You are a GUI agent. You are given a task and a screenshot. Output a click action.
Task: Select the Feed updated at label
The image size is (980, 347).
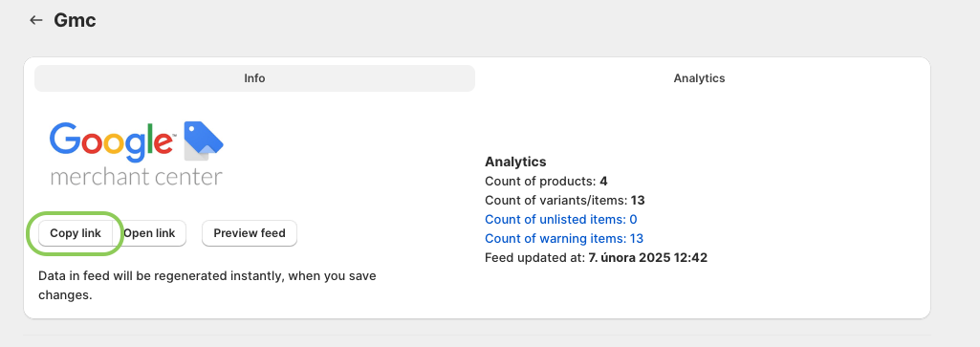click(535, 257)
